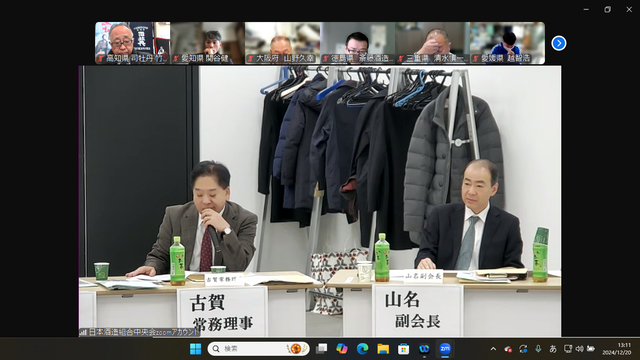
Task: Select the 徳島県 participant video thumbnail
Action: coord(358,43)
